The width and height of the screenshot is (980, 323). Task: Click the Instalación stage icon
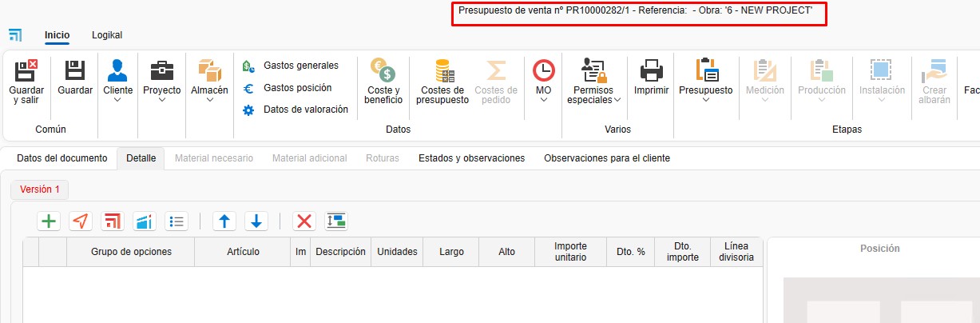[882, 70]
